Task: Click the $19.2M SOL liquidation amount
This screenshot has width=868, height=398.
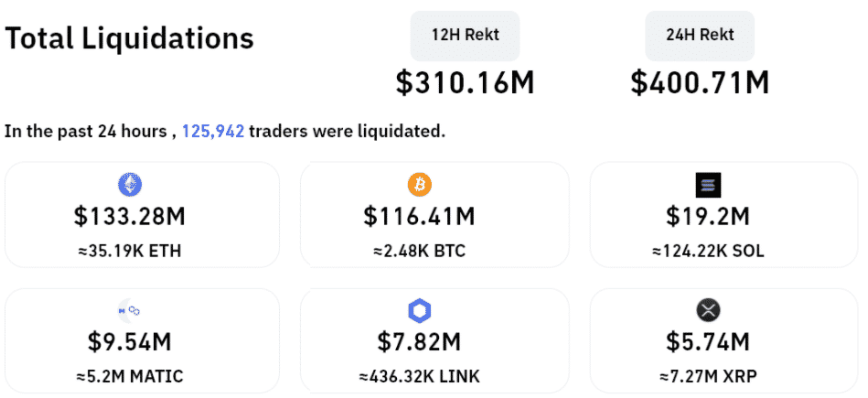Action: [x=708, y=217]
